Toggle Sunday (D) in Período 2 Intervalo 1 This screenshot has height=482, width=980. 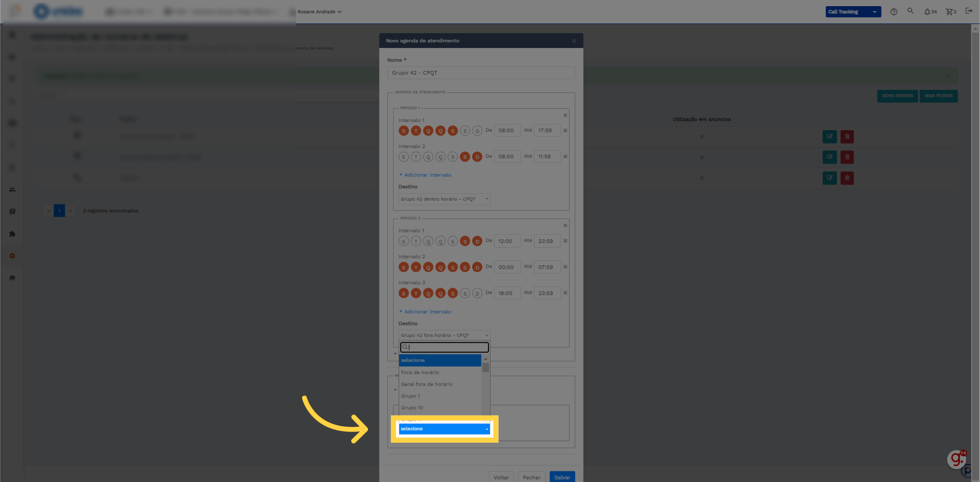[477, 241]
